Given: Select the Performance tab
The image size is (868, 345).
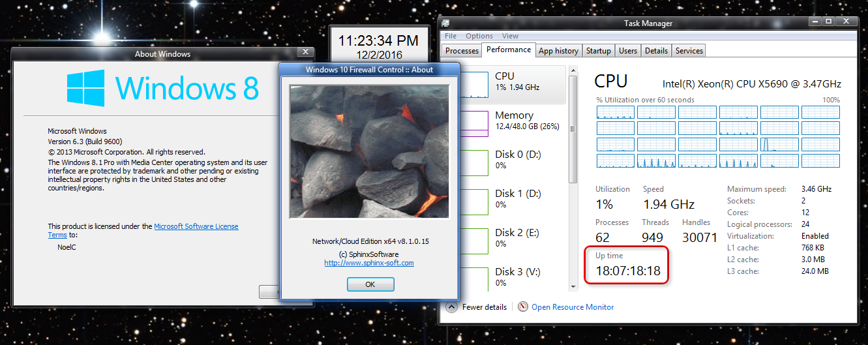Looking at the screenshot, I should pyautogui.click(x=509, y=50).
